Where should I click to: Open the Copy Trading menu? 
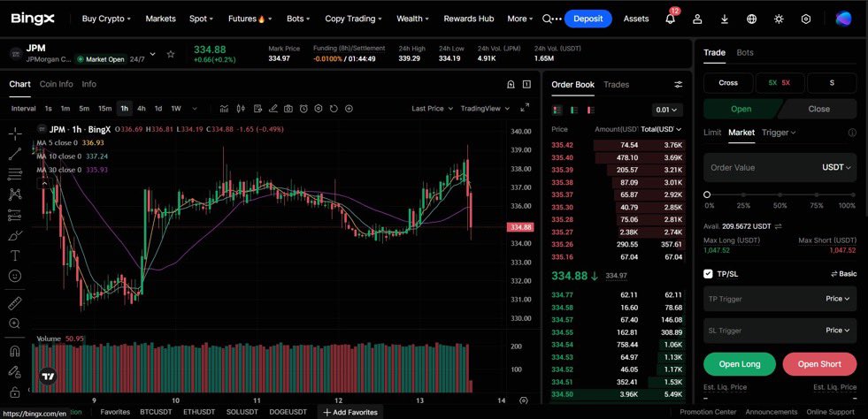[x=354, y=19]
